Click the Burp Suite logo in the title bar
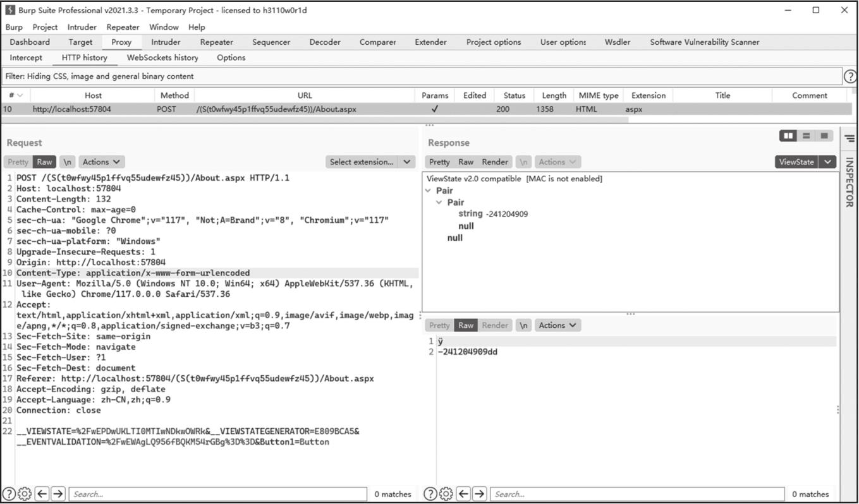859x504 pixels. [10, 10]
